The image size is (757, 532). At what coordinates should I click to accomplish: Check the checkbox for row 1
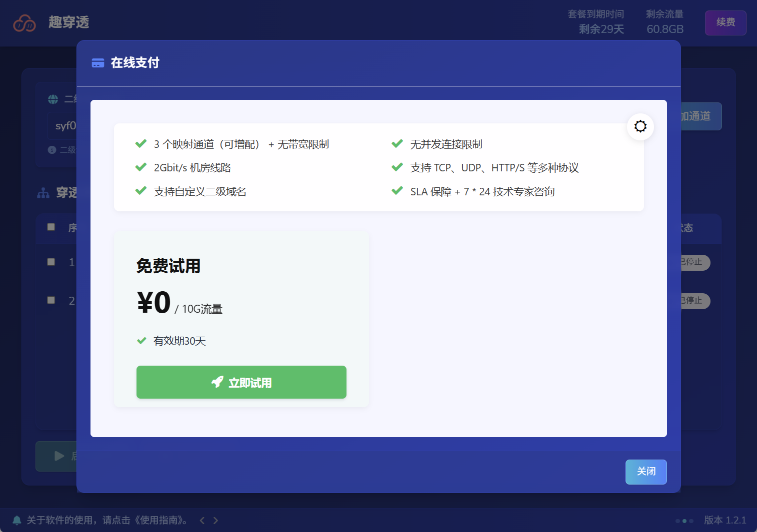coord(51,262)
